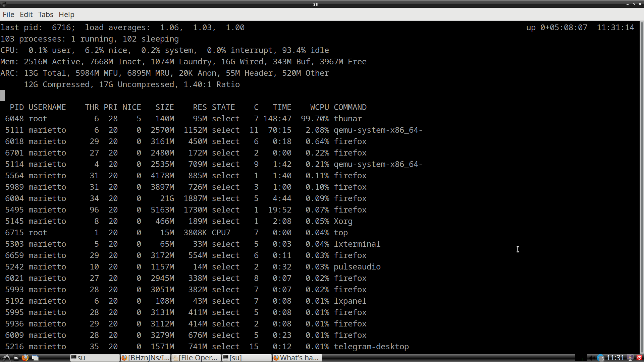644x362 pixels.
Task: Switch to the '[su]' taskbar window
Action: (247, 358)
